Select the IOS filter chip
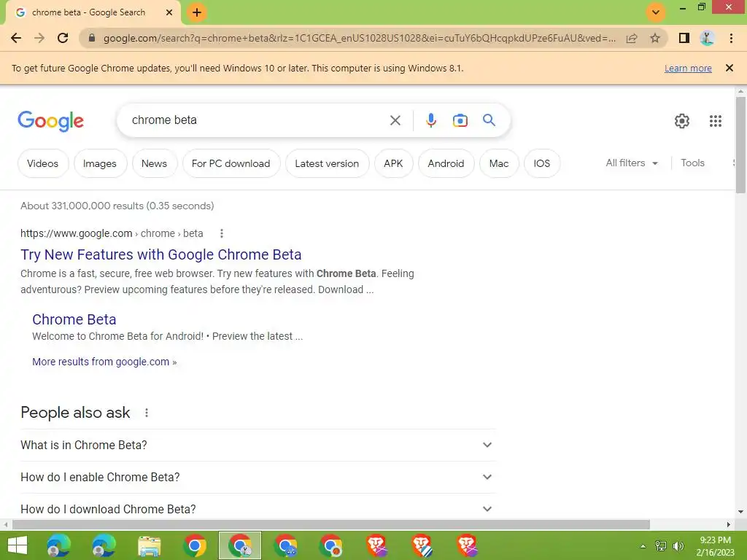 [x=542, y=163]
